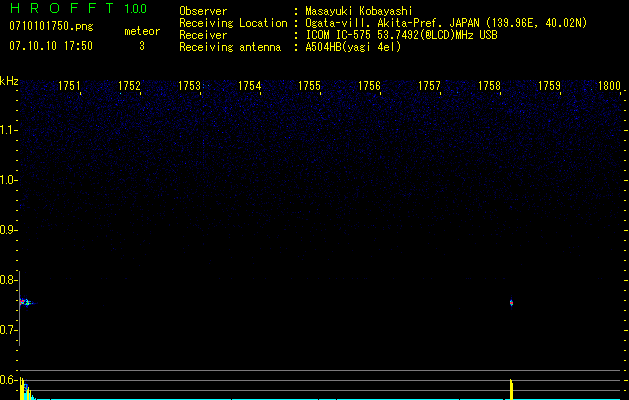Click the 1758 time marker
This screenshot has height=400, width=629.
[489, 86]
